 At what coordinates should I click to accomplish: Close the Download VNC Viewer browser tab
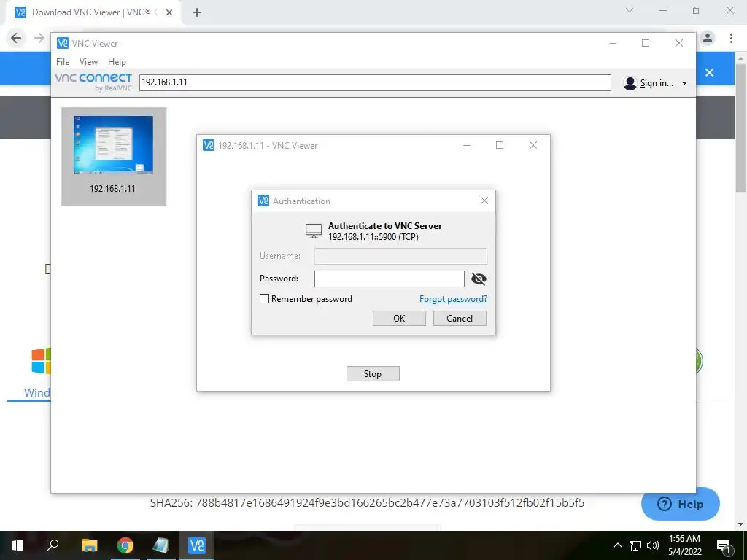point(169,12)
